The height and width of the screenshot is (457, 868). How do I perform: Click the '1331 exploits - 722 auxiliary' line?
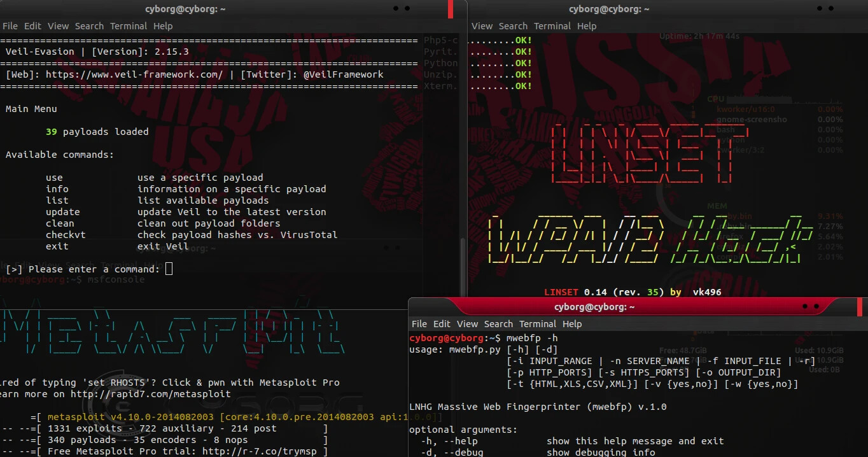(162, 428)
